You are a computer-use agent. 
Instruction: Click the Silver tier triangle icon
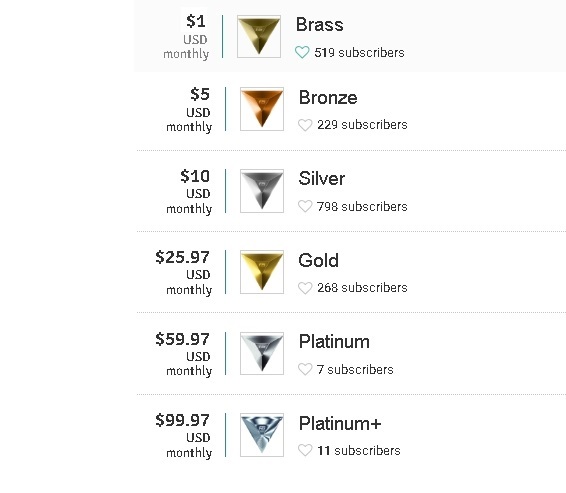[x=262, y=191]
